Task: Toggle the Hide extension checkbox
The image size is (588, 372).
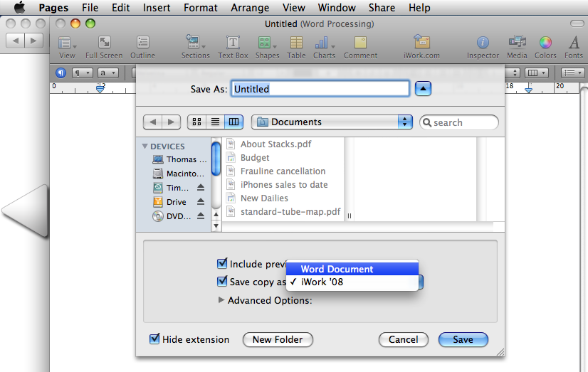Action: [154, 339]
